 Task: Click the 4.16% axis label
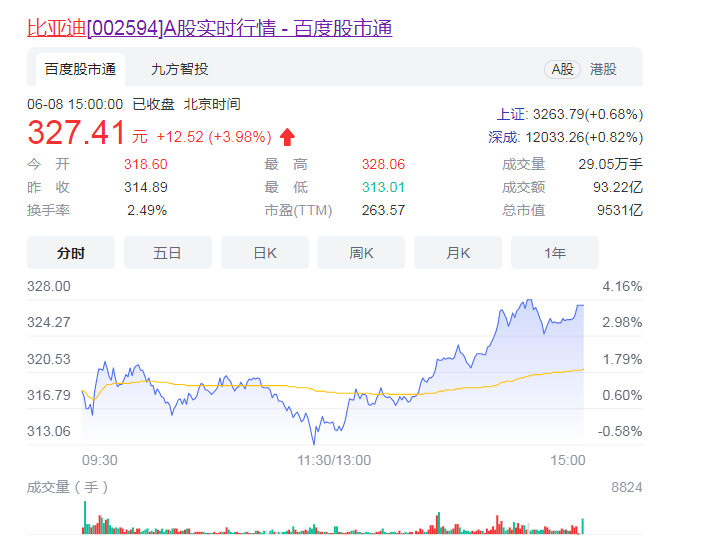pyautogui.click(x=622, y=286)
